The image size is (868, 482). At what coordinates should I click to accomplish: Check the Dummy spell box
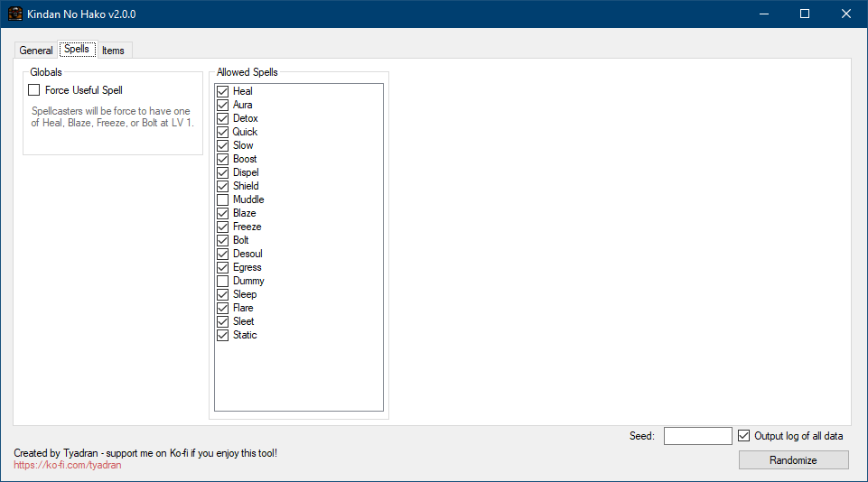pos(223,281)
